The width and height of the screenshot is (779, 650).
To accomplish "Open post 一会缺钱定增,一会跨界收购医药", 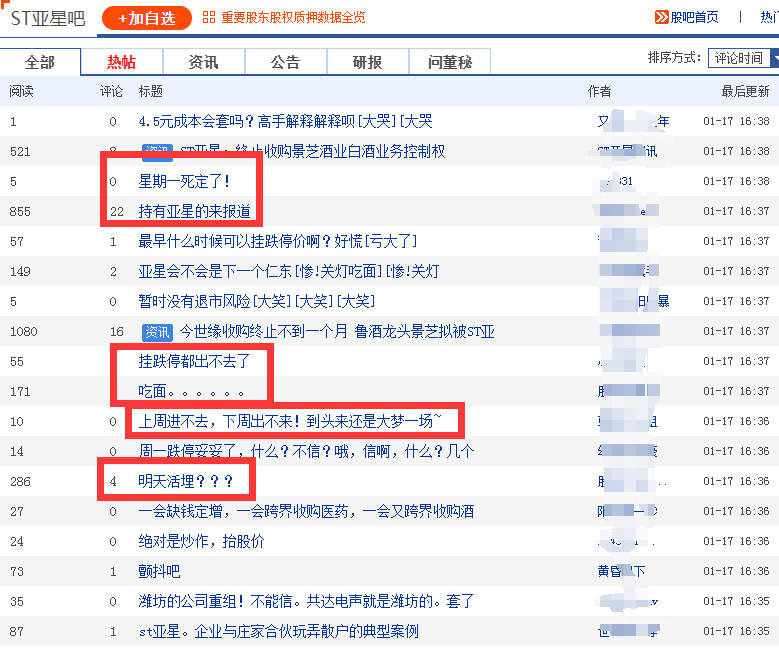I will coord(306,511).
